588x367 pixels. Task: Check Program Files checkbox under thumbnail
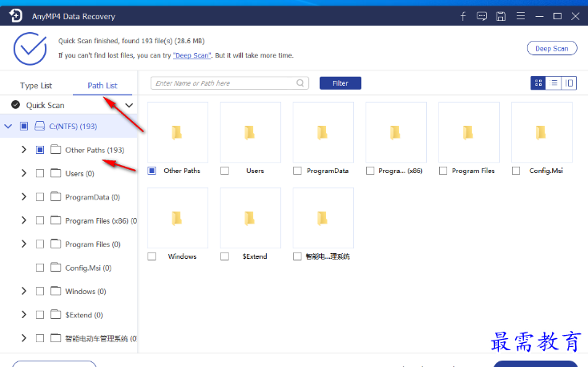coord(443,171)
